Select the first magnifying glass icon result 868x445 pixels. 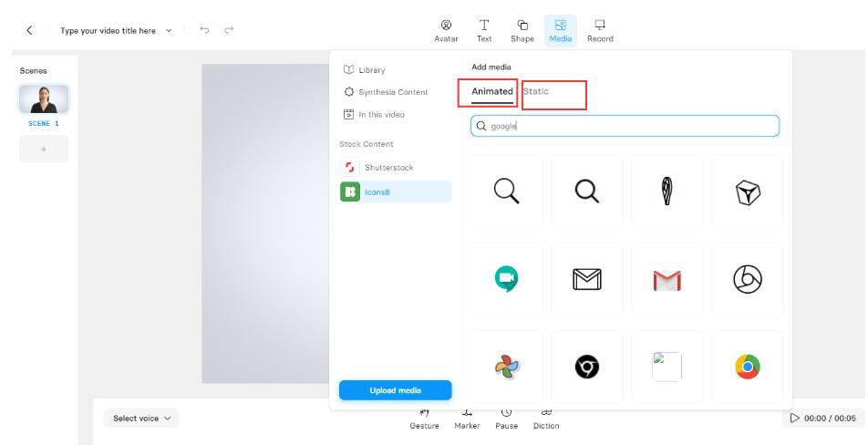point(507,191)
